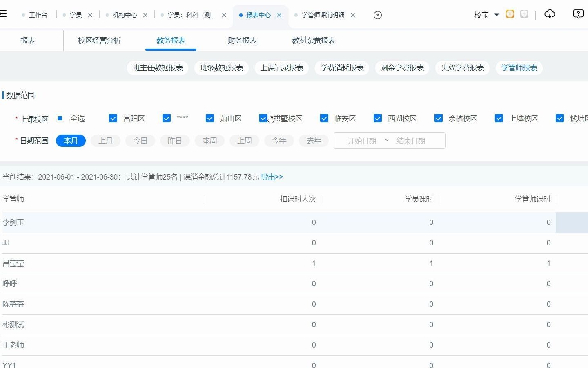Uncheck the 临安区 checkbox
The width and height of the screenshot is (588, 368).
pyautogui.click(x=324, y=118)
